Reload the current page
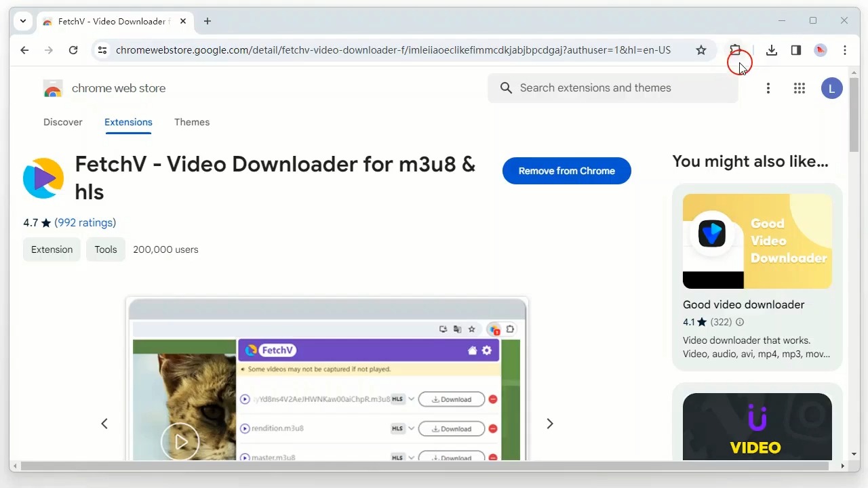Screen dimensions: 868x488 point(73,50)
